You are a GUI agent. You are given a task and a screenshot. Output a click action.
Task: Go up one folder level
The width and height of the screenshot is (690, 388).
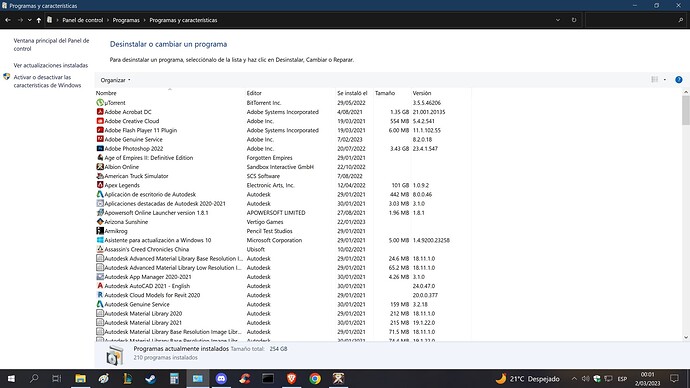click(39, 20)
